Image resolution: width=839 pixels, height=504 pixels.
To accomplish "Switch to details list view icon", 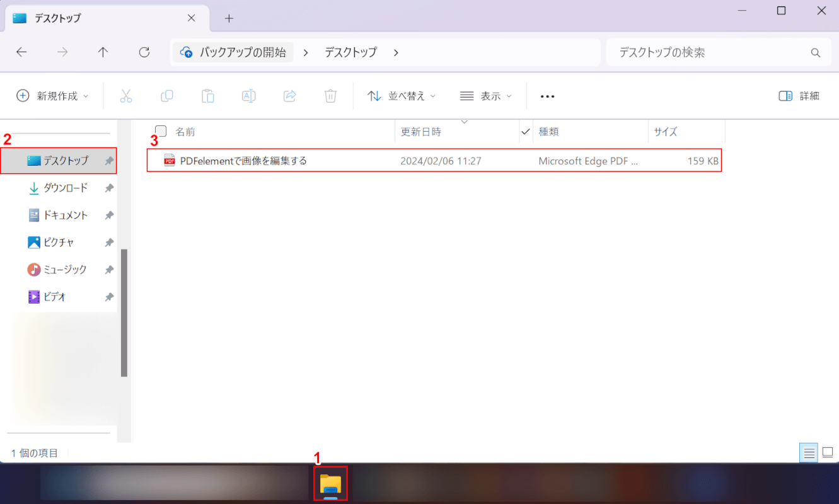I will tap(809, 452).
